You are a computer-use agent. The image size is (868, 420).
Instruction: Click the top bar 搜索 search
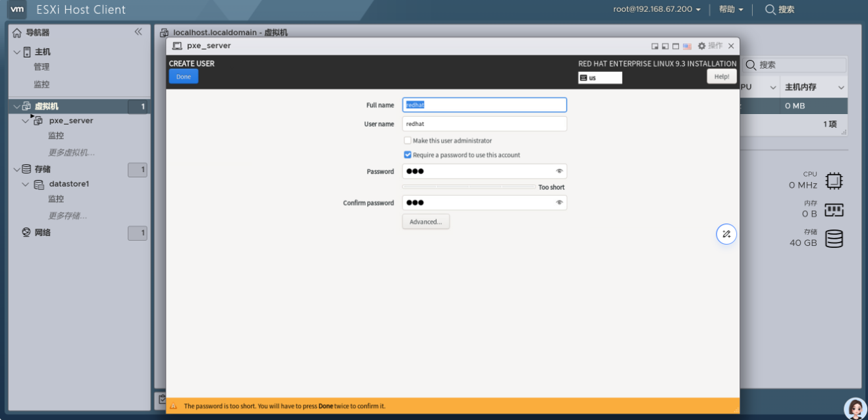click(x=780, y=10)
